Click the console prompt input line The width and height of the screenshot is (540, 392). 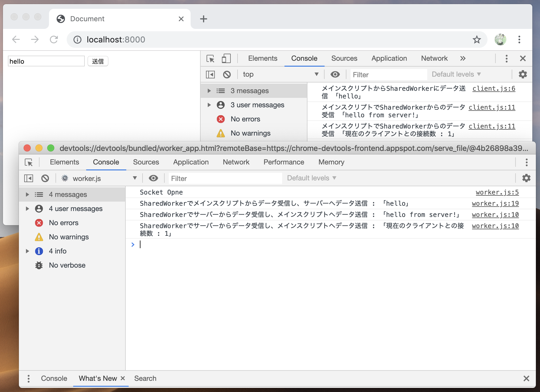(x=330, y=244)
